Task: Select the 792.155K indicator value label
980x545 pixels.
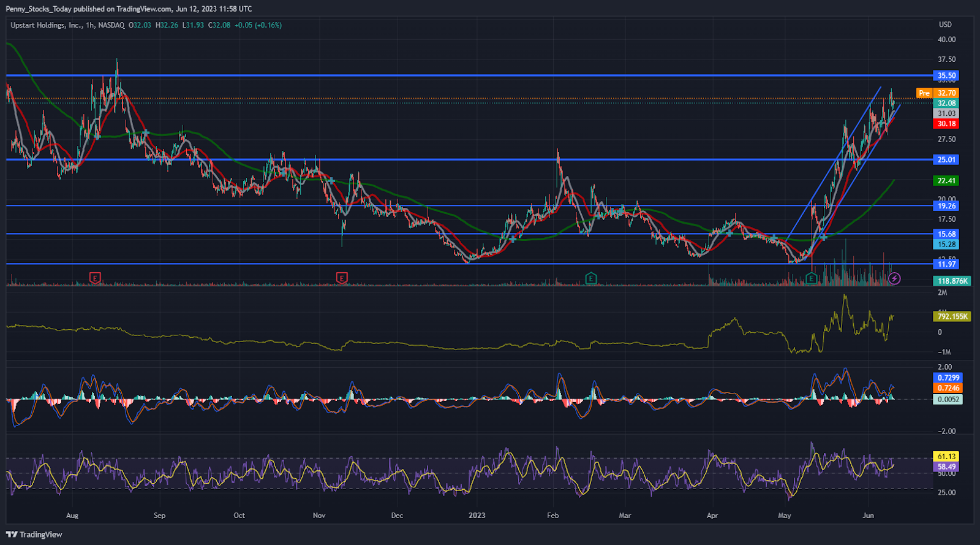Action: coord(952,316)
